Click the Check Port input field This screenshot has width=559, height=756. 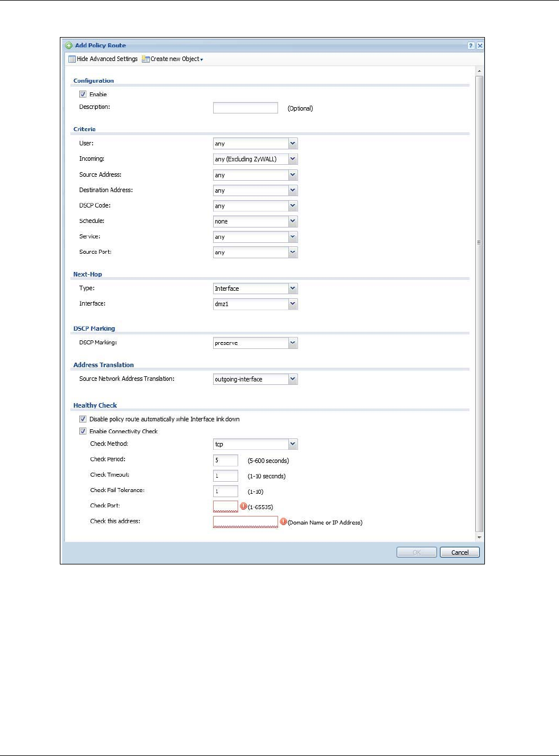[x=226, y=506]
